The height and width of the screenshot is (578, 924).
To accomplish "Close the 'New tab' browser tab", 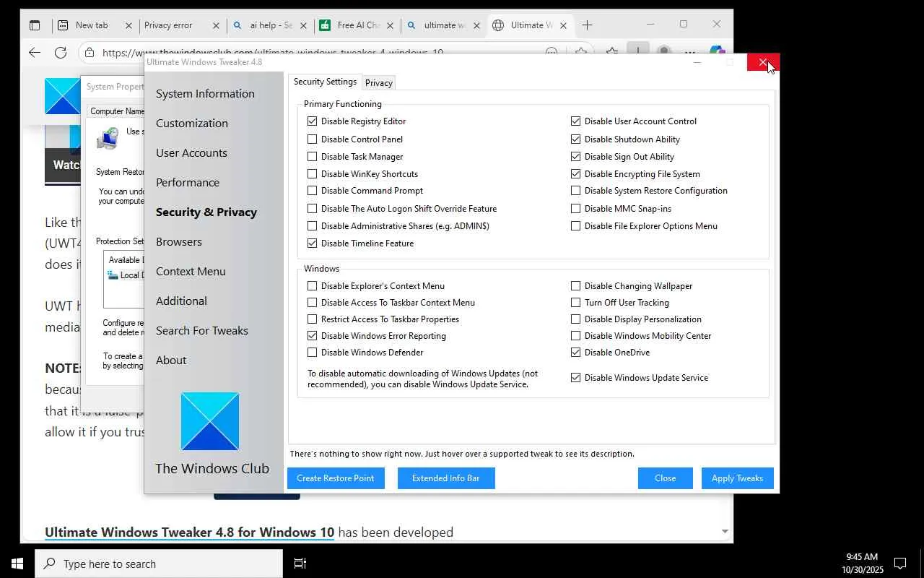I will tap(128, 25).
